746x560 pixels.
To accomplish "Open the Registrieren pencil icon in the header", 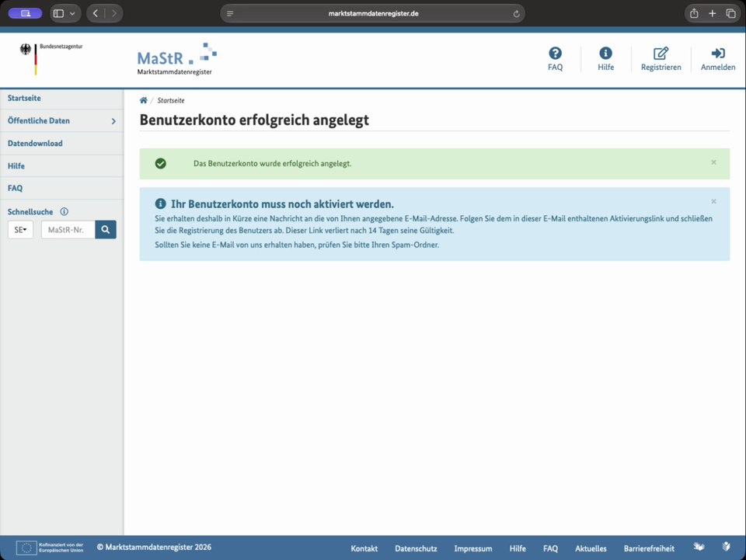I will [661, 53].
